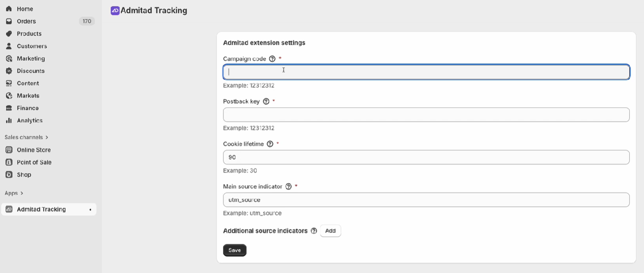Viewport: 644px width, 273px height.
Task: Click into the Cookie lifetime field
Action: [426, 157]
